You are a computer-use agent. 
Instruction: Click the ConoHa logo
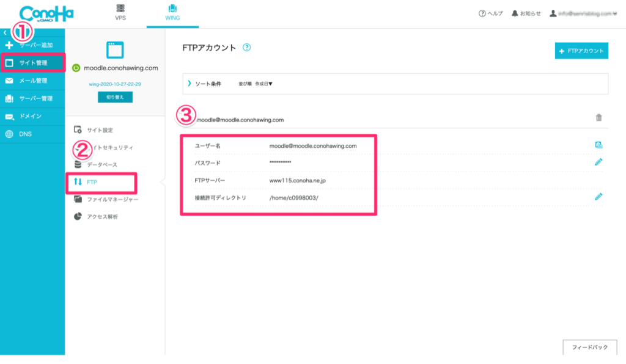tap(46, 14)
